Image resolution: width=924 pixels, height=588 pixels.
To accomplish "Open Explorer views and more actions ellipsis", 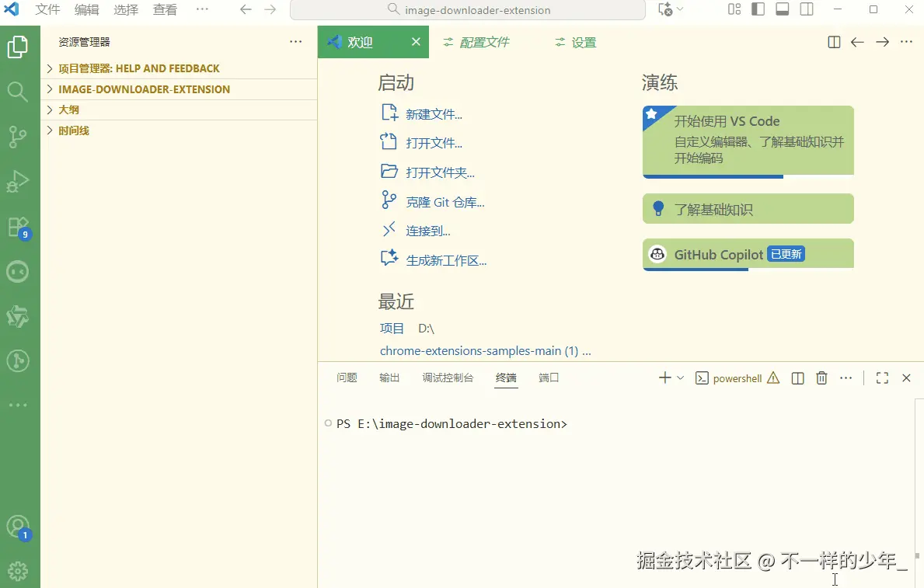I will tap(296, 42).
